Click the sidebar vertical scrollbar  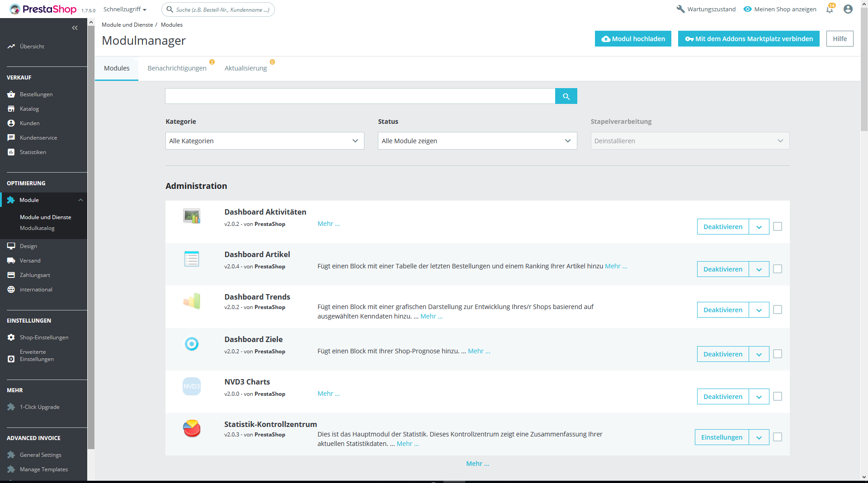(x=91, y=237)
